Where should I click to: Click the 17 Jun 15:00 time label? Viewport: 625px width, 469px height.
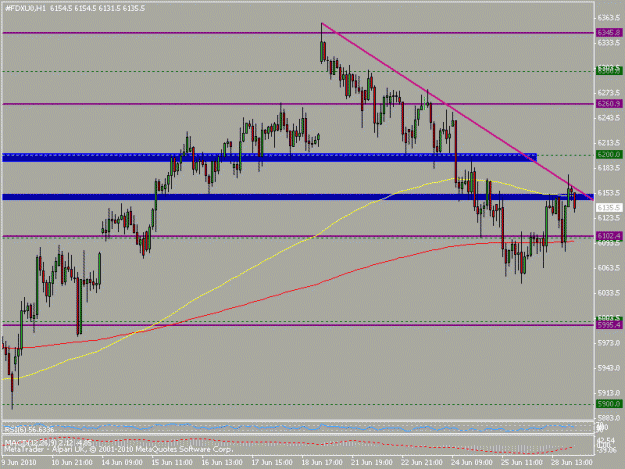(x=272, y=462)
